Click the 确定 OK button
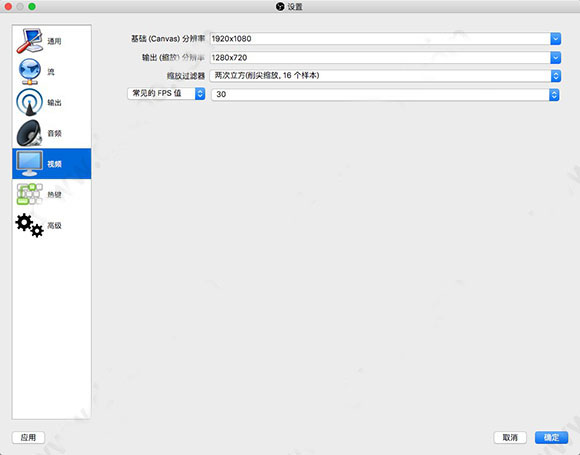This screenshot has height=455, width=580. pyautogui.click(x=551, y=438)
